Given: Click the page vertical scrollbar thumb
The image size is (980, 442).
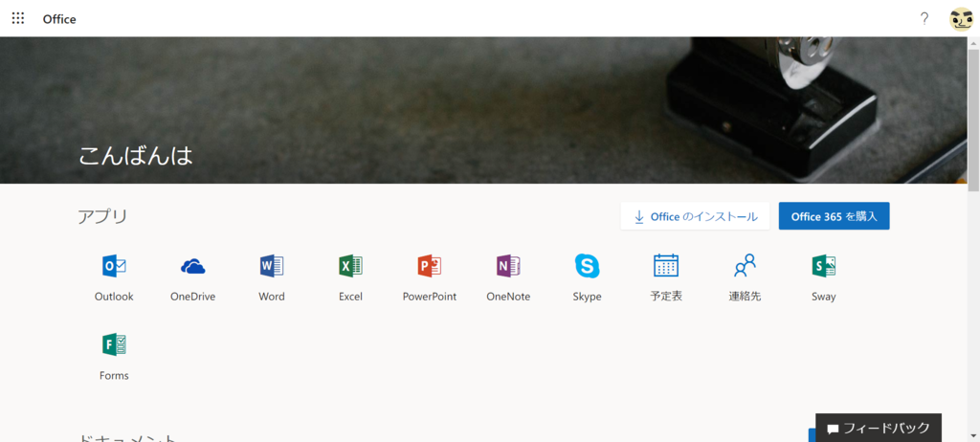Looking at the screenshot, I should tap(973, 119).
